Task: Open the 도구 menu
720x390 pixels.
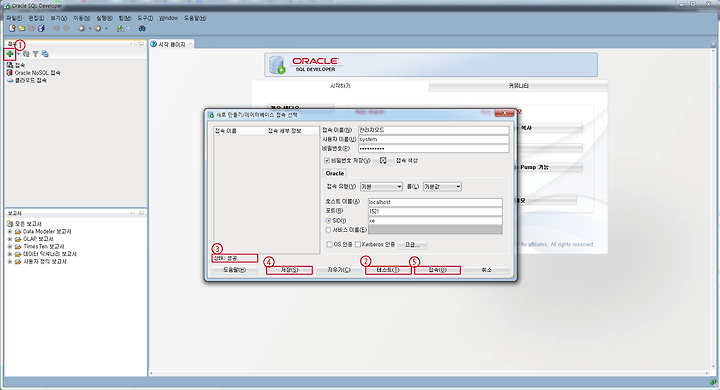Action: click(x=145, y=18)
